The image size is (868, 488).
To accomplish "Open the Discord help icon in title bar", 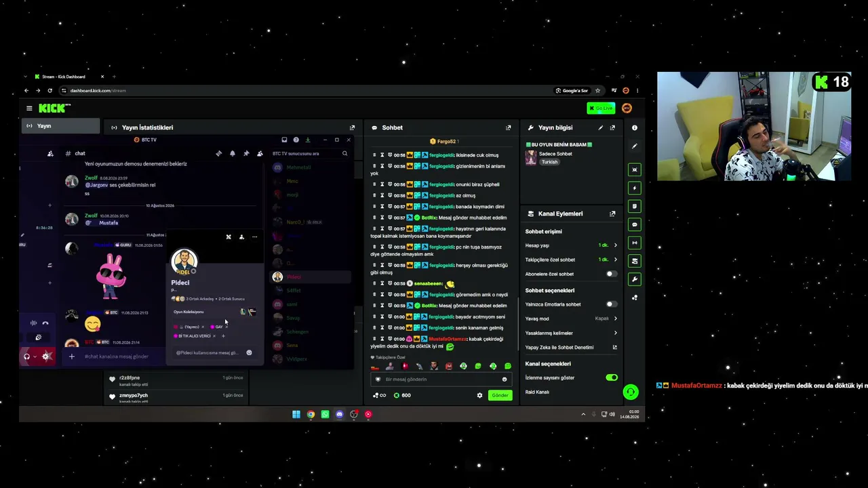I will 296,140.
